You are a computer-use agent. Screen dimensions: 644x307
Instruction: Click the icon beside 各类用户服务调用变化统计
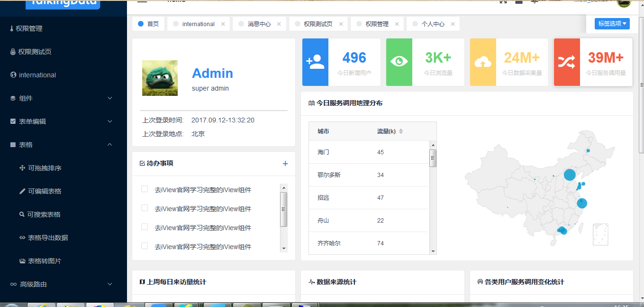pyautogui.click(x=480, y=282)
